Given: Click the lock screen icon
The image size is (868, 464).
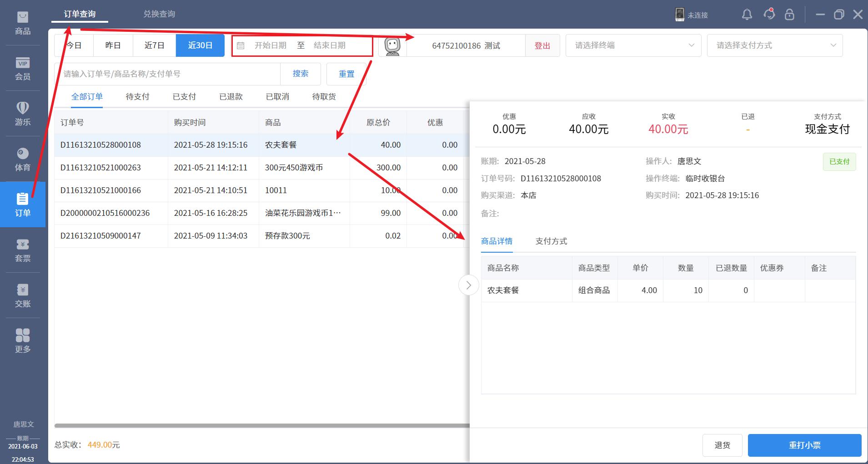Looking at the screenshot, I should tap(789, 15).
